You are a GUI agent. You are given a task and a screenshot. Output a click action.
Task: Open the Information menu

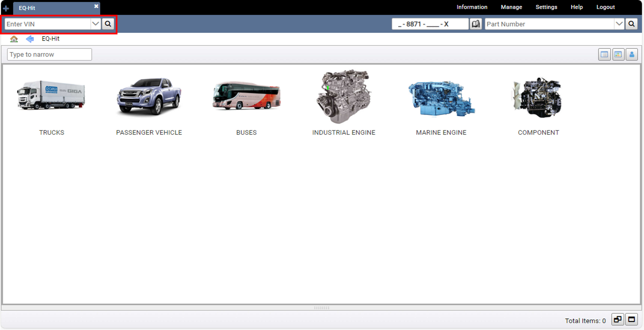pos(471,7)
